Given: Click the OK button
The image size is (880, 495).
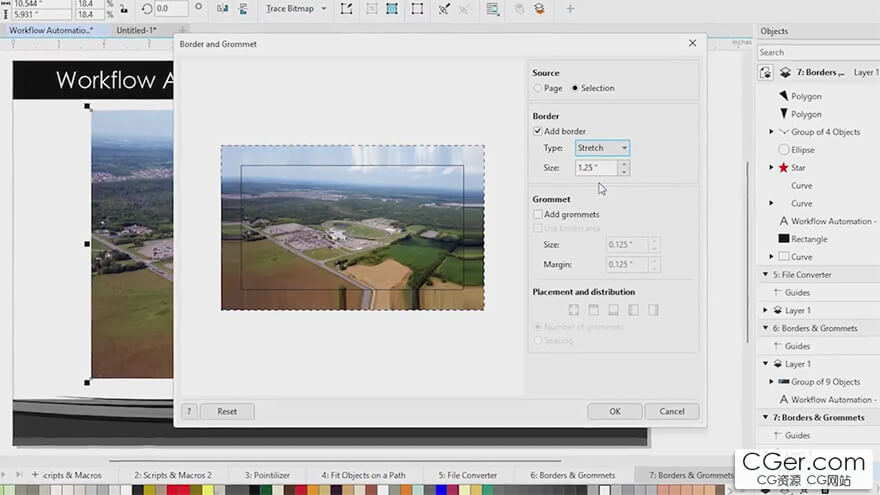Looking at the screenshot, I should coord(614,411).
